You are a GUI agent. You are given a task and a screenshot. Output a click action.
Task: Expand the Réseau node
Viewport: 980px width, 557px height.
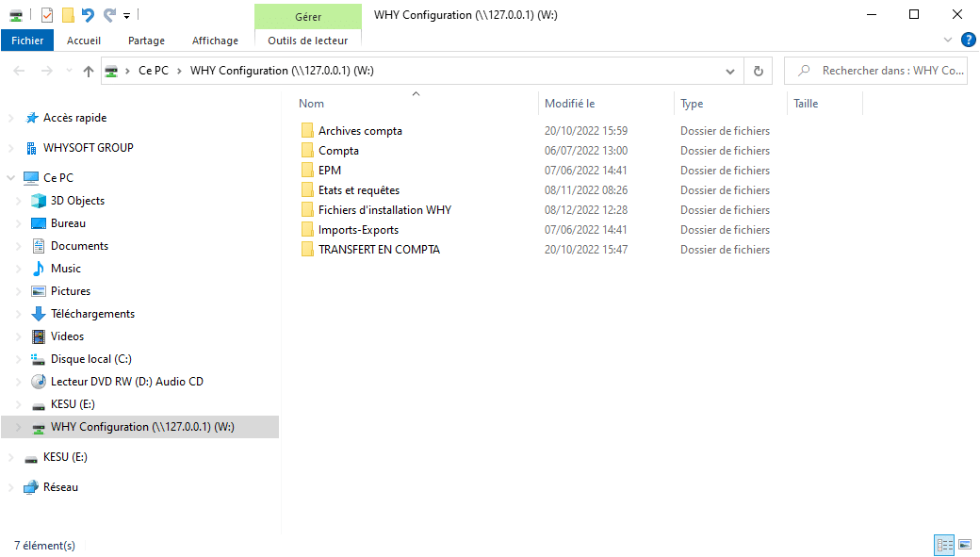click(x=10, y=487)
